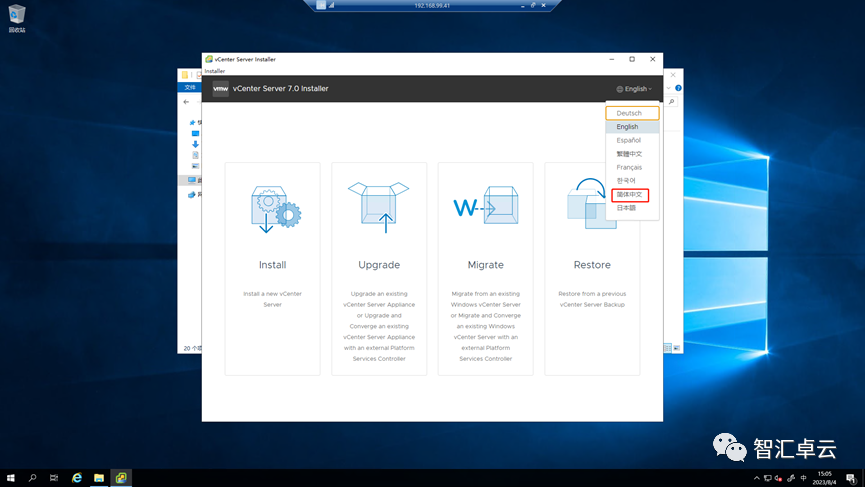Viewport: 865px width, 487px height.
Task: Select Downloads arrow in Explorer sidebar
Action: pyautogui.click(x=195, y=144)
